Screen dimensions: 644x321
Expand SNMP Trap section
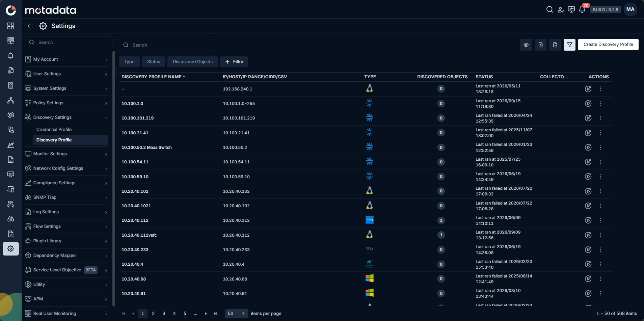66,197
